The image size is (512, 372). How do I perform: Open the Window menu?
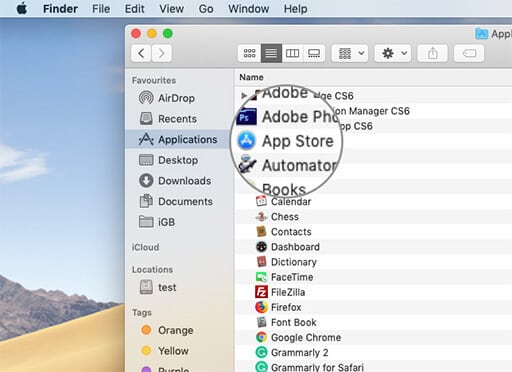[249, 9]
